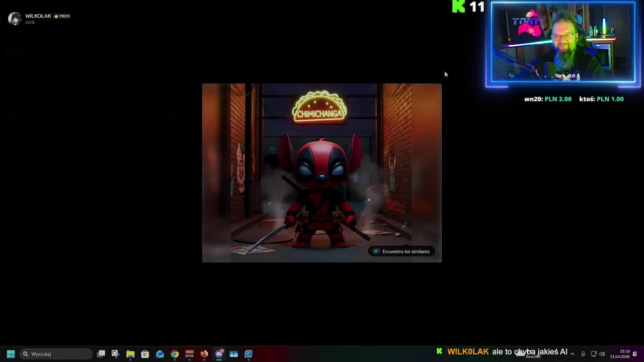Click the YBCH role badge
This screenshot has height=362, width=644.
[x=62, y=16]
